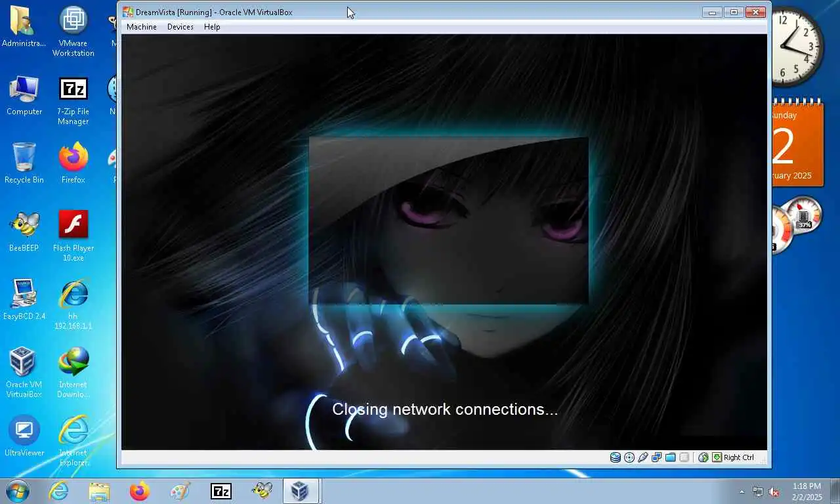
Task: Click the active VirtualBox taskbar button
Action: click(x=301, y=491)
